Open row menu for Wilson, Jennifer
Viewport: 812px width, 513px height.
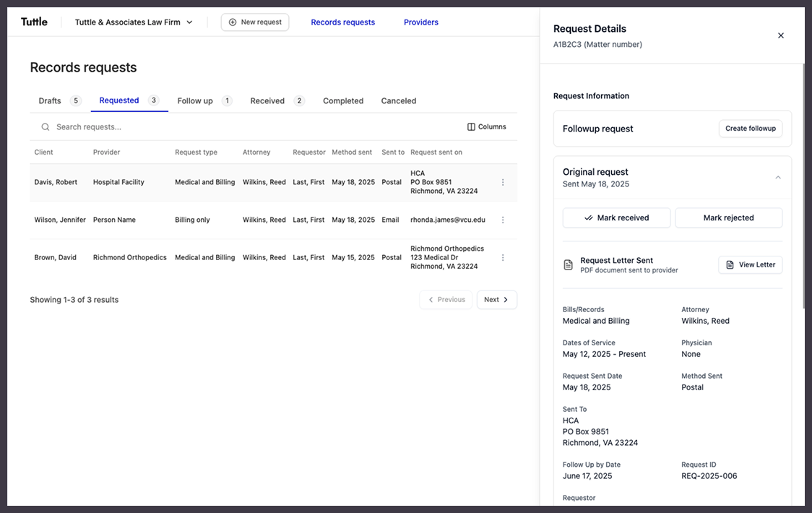pyautogui.click(x=503, y=220)
